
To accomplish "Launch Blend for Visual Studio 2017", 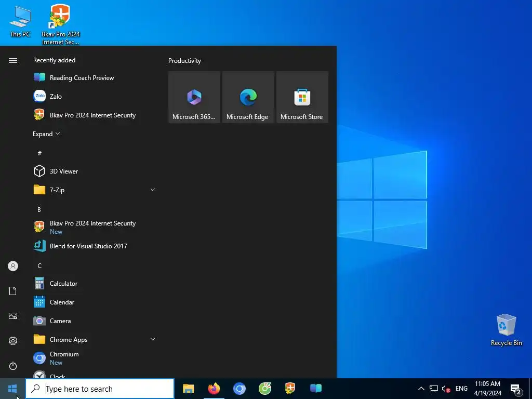I will click(x=95, y=246).
